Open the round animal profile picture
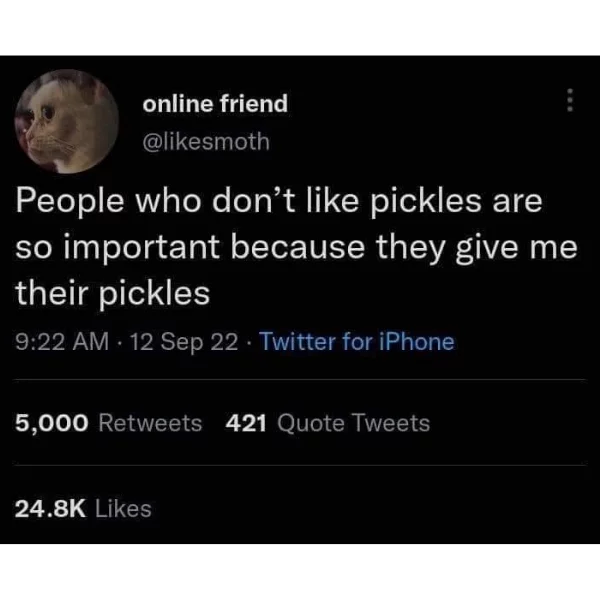The height and width of the screenshot is (600, 600). 67,121
